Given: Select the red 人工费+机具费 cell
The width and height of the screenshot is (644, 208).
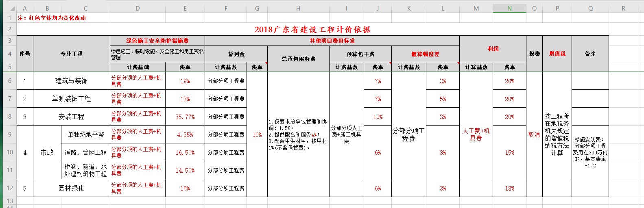Looking at the screenshot, I should coord(476,134).
